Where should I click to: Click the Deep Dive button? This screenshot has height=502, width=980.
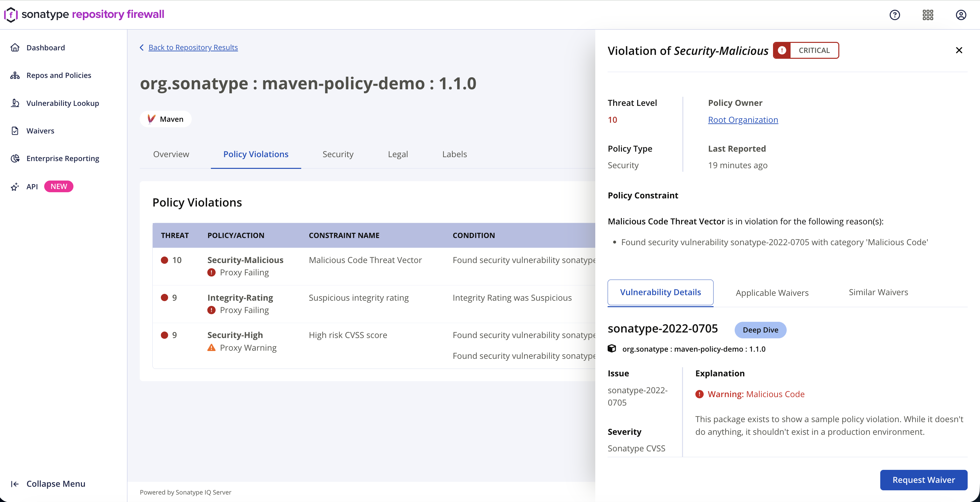760,330
